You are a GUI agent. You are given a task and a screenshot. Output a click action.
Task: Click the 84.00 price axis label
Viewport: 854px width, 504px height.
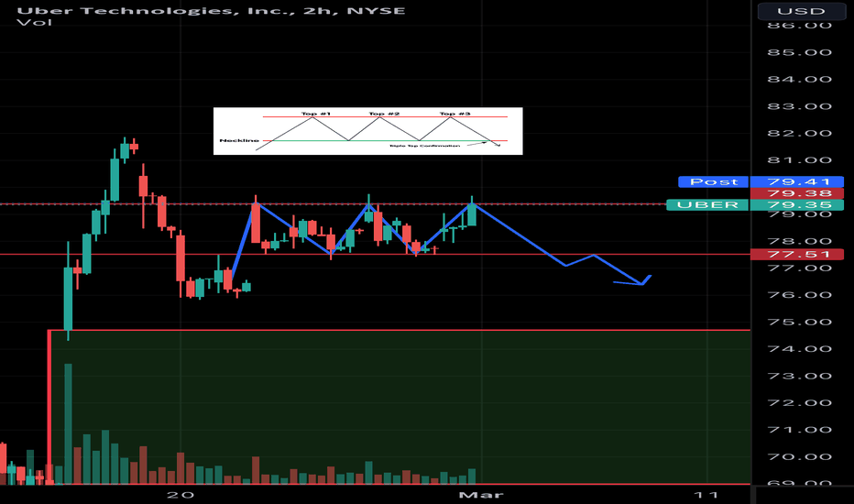click(800, 80)
